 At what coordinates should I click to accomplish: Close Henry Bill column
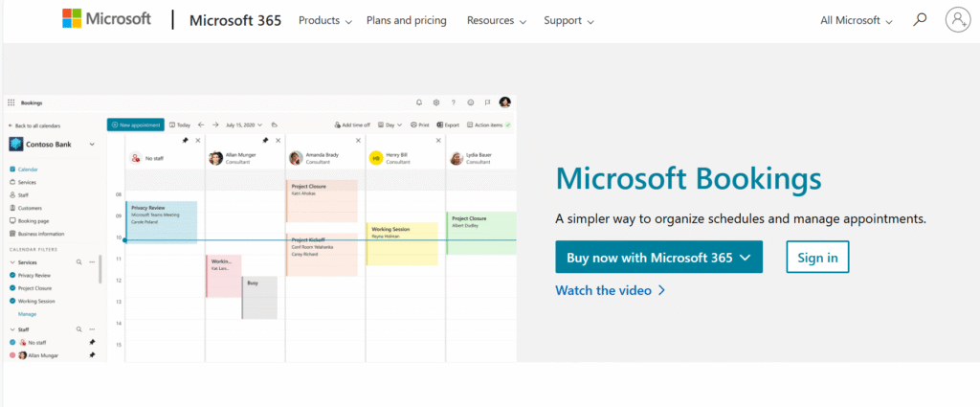coord(438,141)
